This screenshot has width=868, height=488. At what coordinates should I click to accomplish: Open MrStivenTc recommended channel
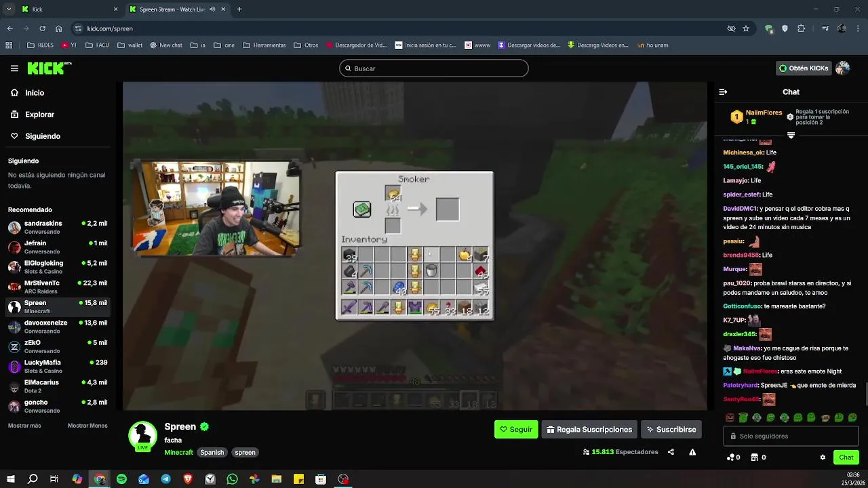tap(58, 287)
